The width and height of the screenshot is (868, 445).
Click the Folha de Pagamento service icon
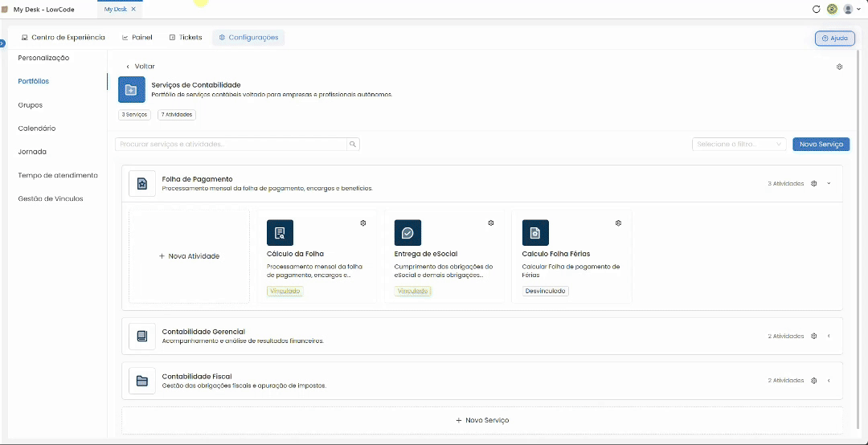(142, 183)
